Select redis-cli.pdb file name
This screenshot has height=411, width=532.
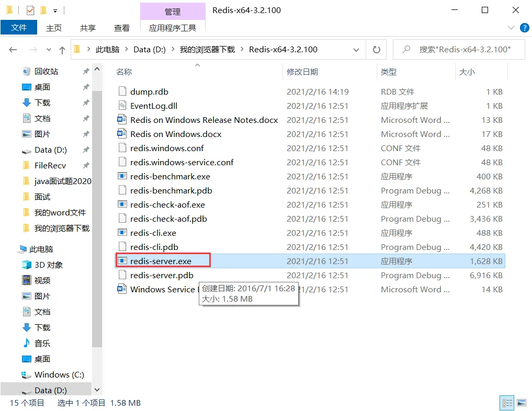click(154, 247)
